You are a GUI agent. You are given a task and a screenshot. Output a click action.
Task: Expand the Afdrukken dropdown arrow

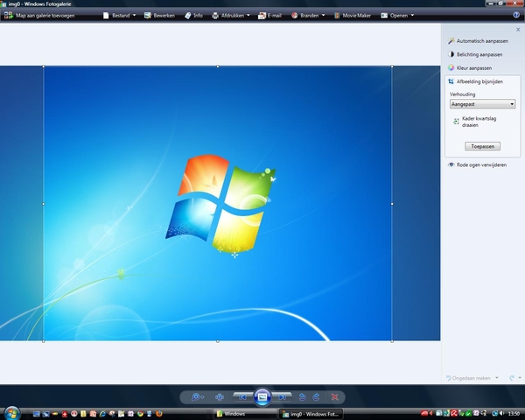tap(248, 15)
